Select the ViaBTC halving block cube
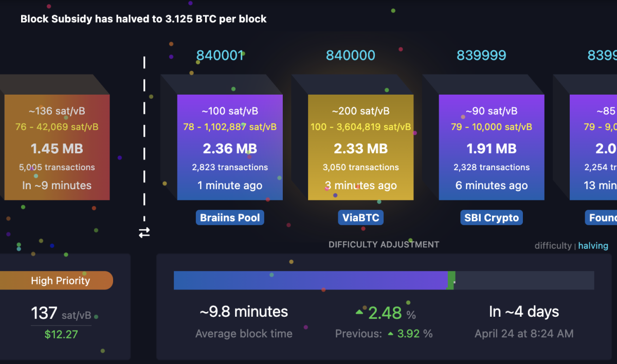 (360, 148)
